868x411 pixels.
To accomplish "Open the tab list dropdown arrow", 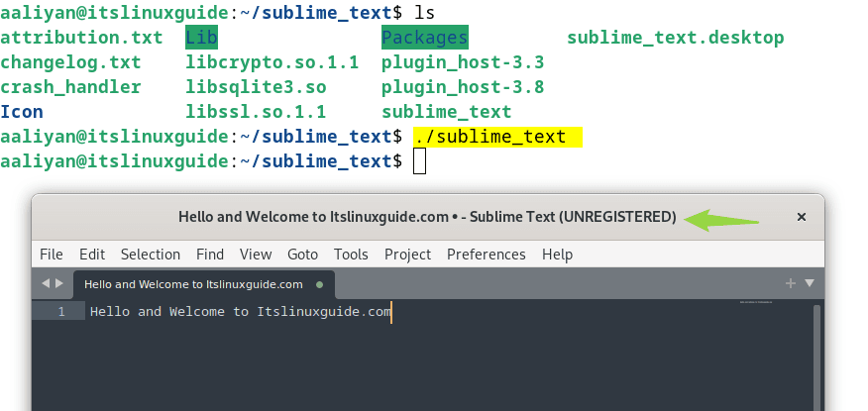I will click(810, 284).
